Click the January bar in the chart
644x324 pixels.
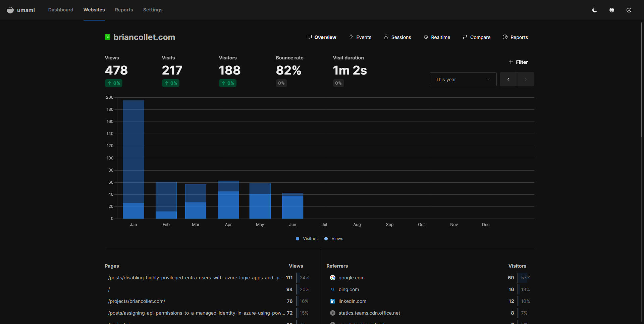point(133,159)
